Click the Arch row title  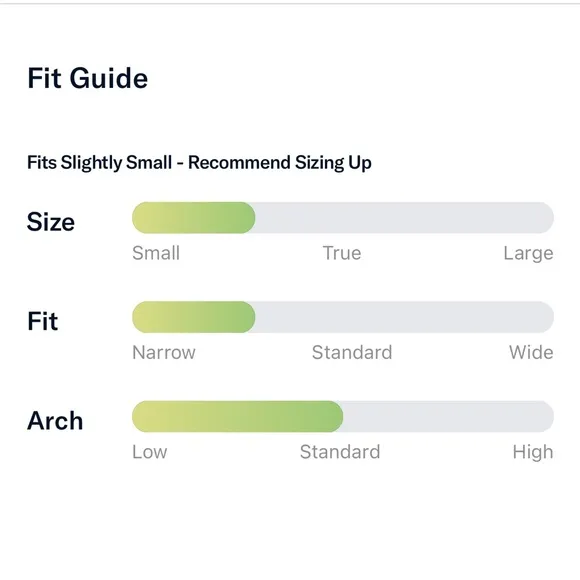pos(55,421)
